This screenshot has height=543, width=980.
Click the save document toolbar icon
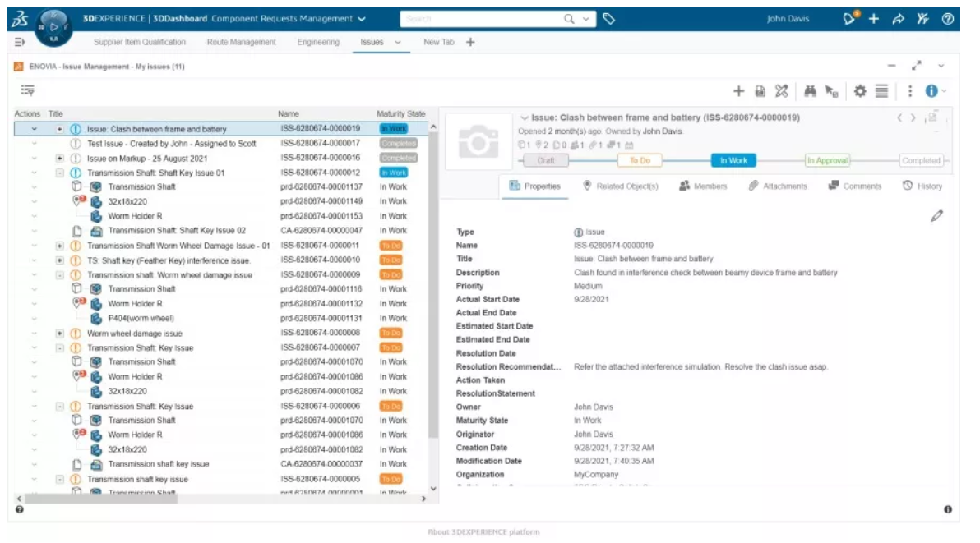[760, 91]
